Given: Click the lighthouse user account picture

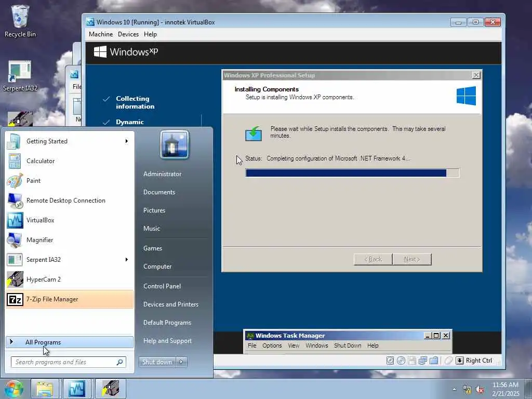Looking at the screenshot, I should pyautogui.click(x=175, y=144).
